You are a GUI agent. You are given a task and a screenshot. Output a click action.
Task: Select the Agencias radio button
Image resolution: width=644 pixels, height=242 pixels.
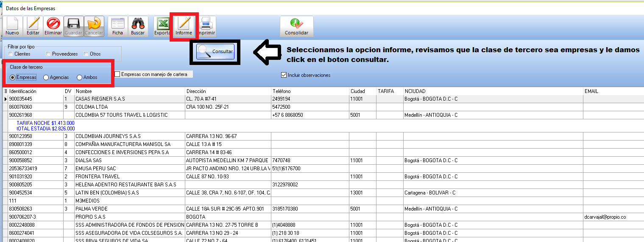pyautogui.click(x=46, y=77)
